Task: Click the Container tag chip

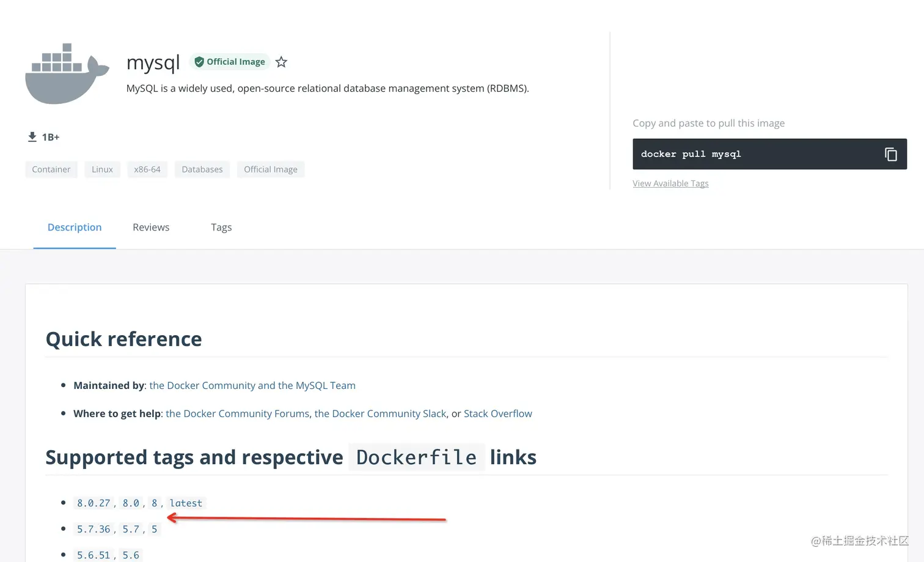Action: point(51,169)
